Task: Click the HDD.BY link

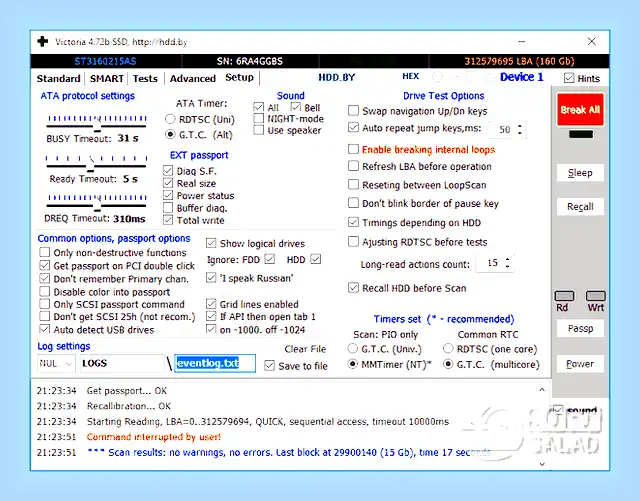Action: click(337, 77)
